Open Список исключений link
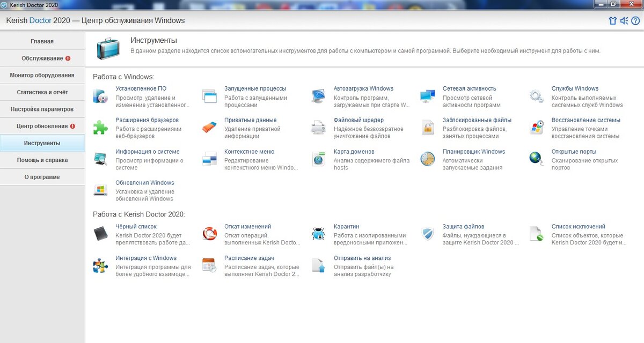The width and height of the screenshot is (644, 343). 579,227
